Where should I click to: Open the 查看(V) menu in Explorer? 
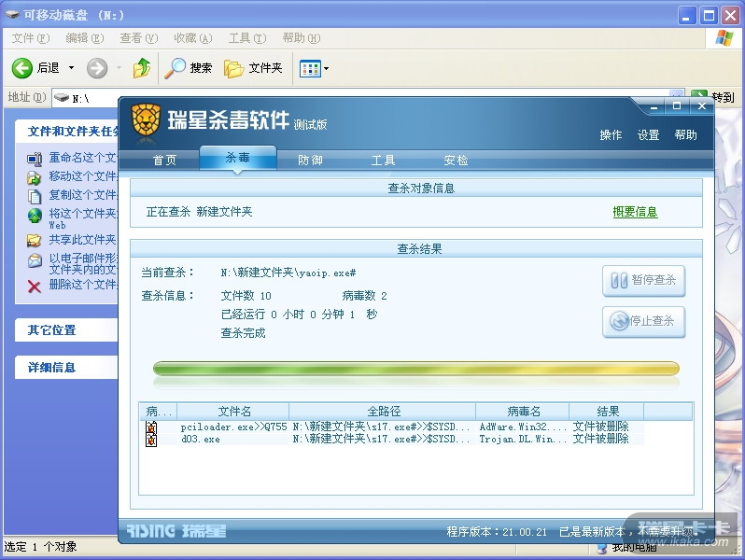139,38
